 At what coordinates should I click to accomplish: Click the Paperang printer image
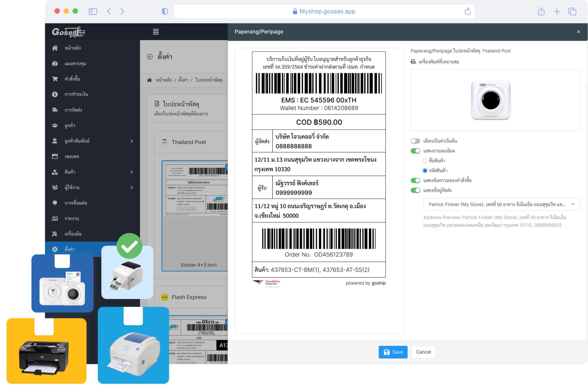click(x=491, y=100)
